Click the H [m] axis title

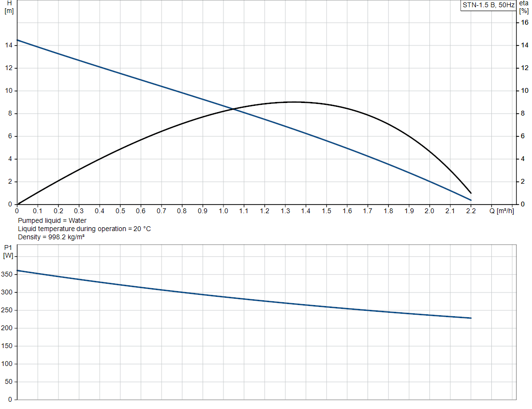tap(9, 7)
